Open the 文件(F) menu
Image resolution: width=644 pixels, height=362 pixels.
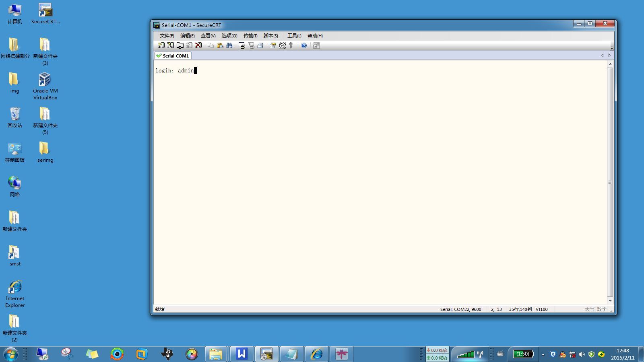167,36
